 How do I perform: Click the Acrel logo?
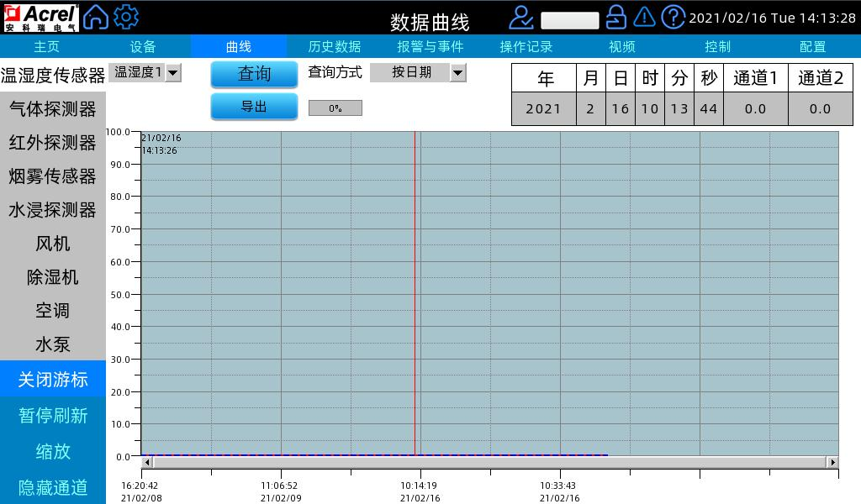pos(41,18)
